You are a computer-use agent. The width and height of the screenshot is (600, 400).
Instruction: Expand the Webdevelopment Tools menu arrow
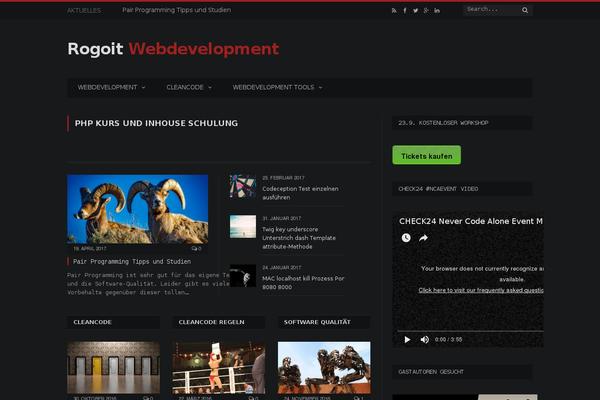tap(320, 88)
